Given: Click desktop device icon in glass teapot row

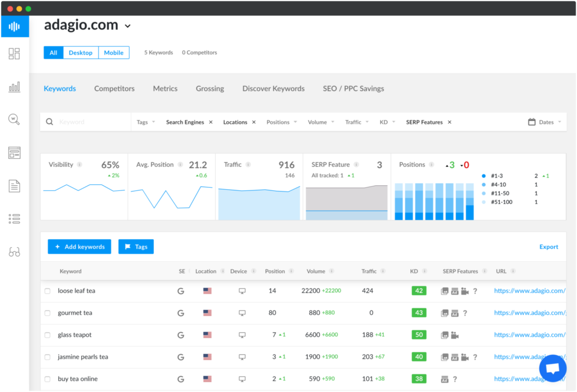Looking at the screenshot, I should pyautogui.click(x=242, y=335).
